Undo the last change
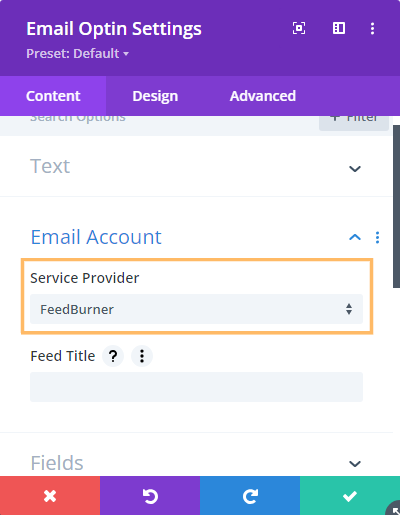The width and height of the screenshot is (400, 515). (150, 496)
